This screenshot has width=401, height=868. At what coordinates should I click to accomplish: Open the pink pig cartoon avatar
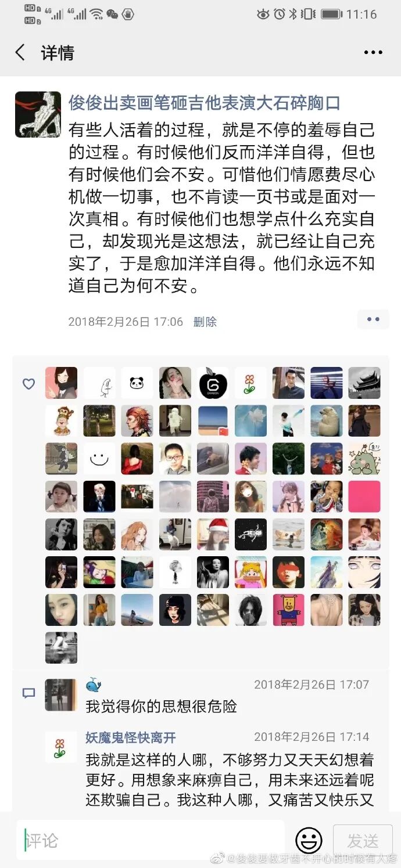click(x=288, y=610)
